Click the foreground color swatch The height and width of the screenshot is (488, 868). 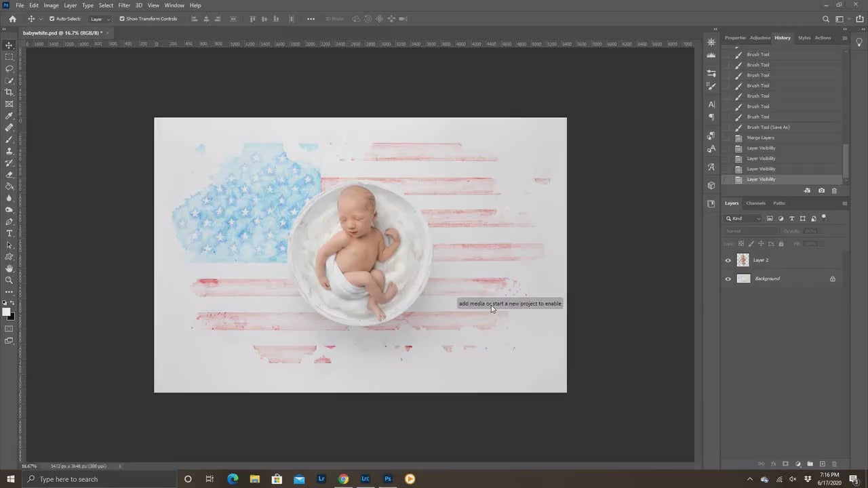click(7, 310)
